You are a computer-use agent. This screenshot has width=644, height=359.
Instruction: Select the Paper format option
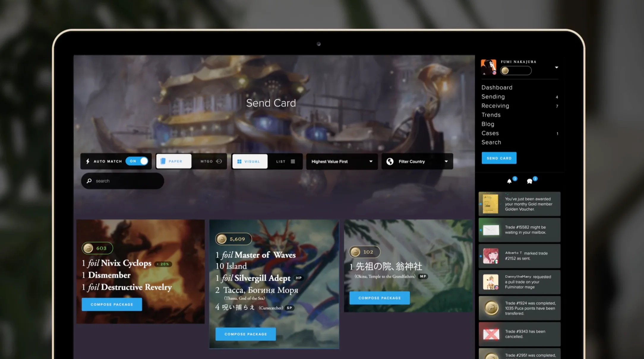(173, 161)
